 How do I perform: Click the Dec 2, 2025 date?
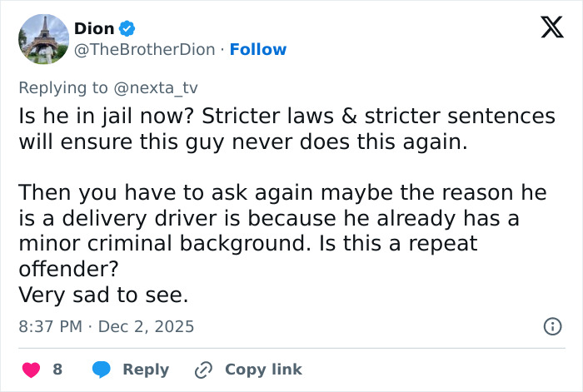tap(146, 326)
